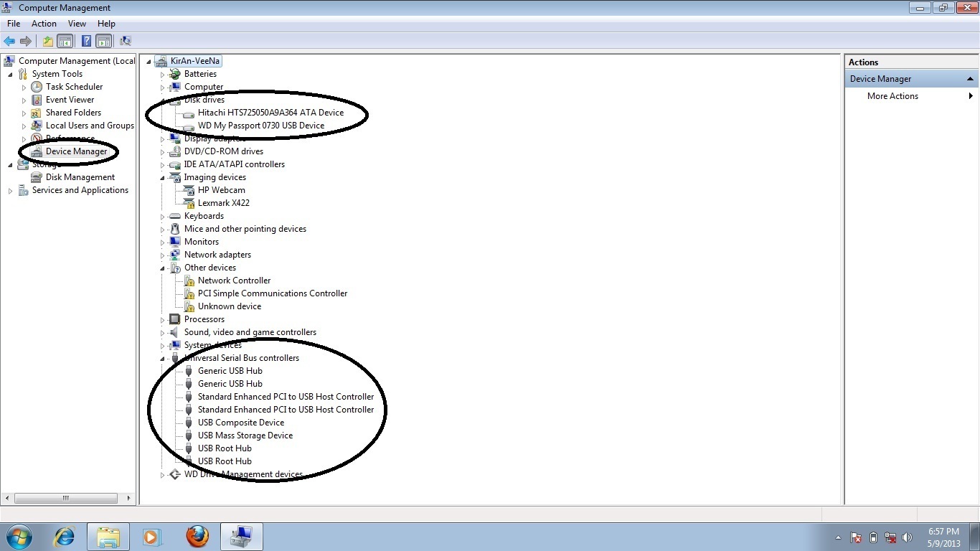Select Performance in the left tree
The width and height of the screenshot is (980, 551).
[70, 138]
